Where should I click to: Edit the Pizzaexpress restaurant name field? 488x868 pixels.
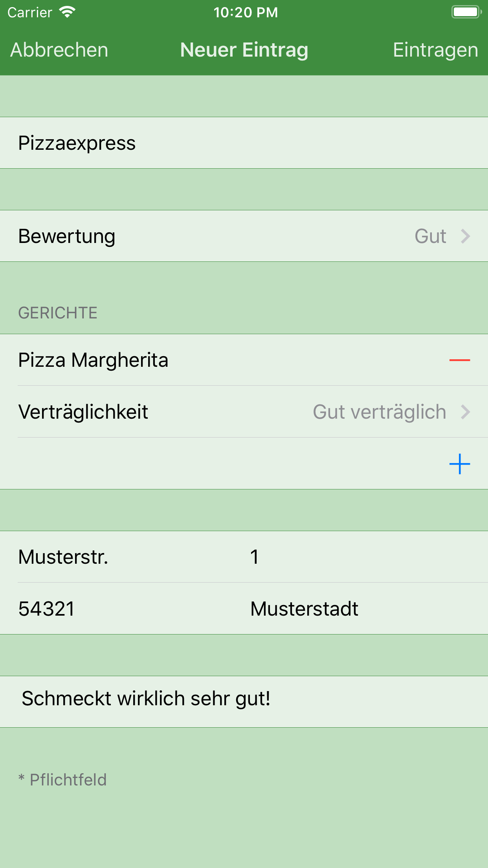(x=244, y=143)
